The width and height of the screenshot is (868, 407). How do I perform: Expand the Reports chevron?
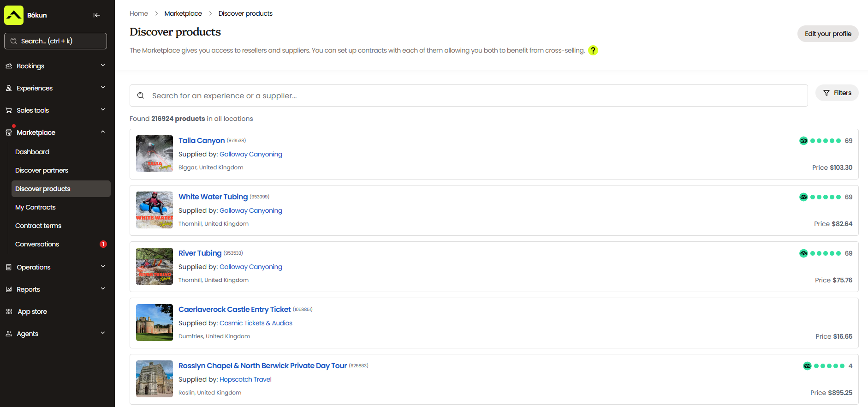click(x=103, y=289)
